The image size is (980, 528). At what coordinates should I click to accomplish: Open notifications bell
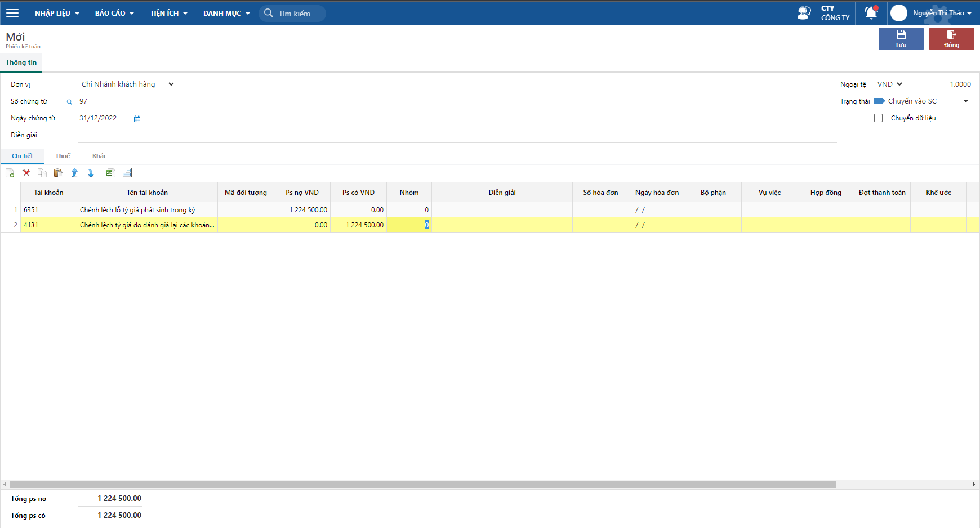[x=871, y=12]
